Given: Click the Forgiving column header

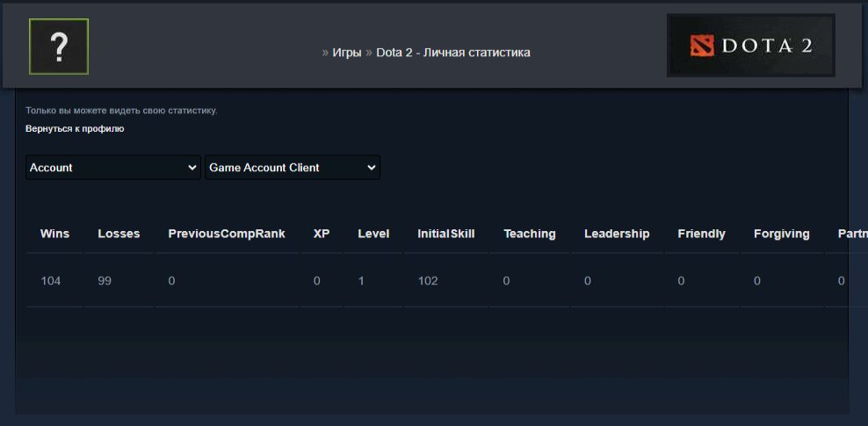Looking at the screenshot, I should click(782, 234).
